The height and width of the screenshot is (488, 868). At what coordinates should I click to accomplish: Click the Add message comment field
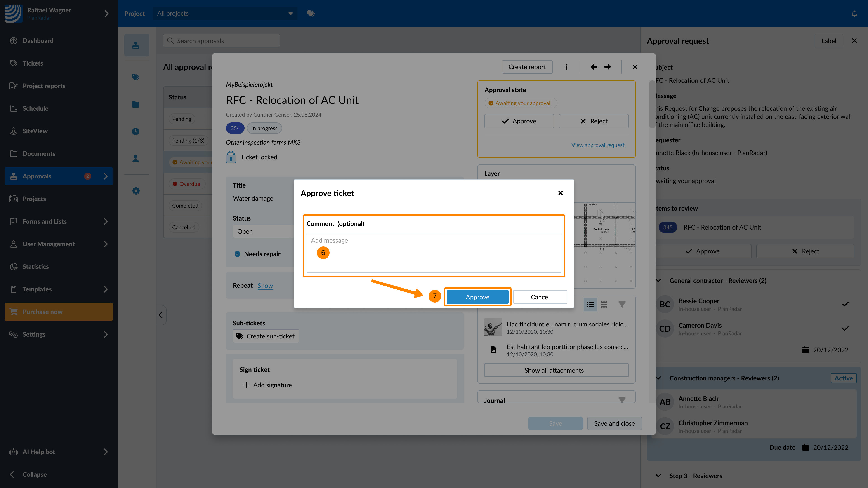[434, 253]
